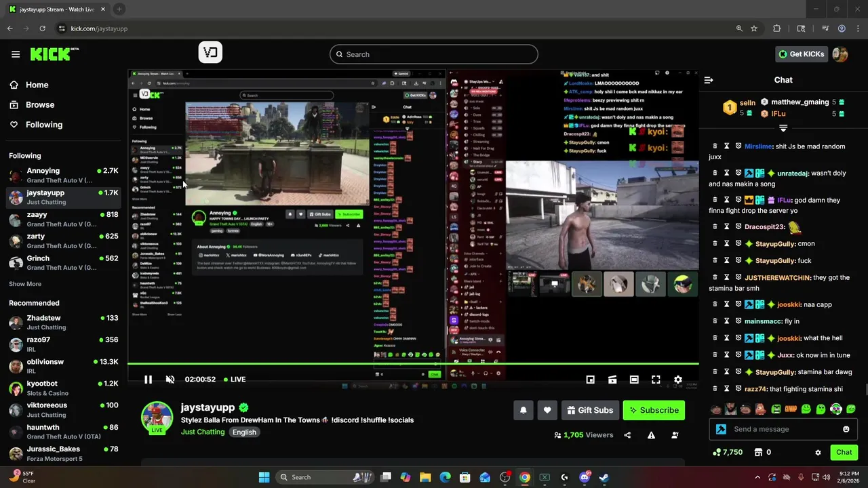Open a new Chrome tab
This screenshot has width=868, height=488.
(x=119, y=9)
